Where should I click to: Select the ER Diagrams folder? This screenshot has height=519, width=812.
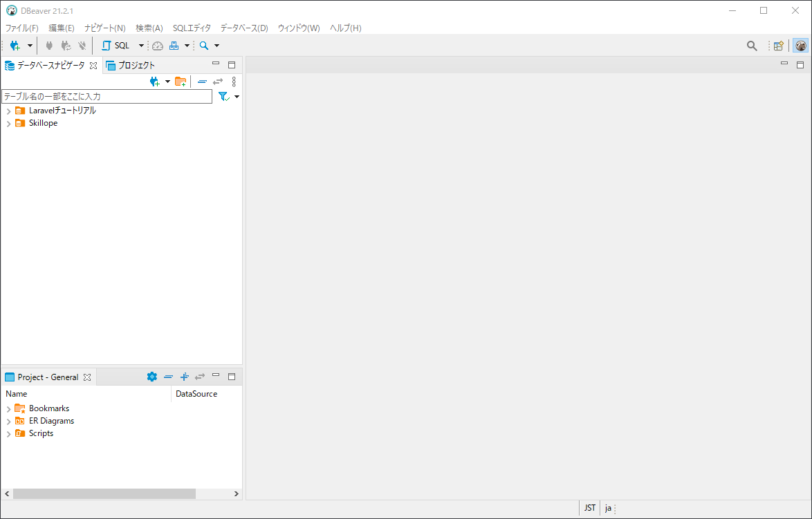click(x=51, y=421)
